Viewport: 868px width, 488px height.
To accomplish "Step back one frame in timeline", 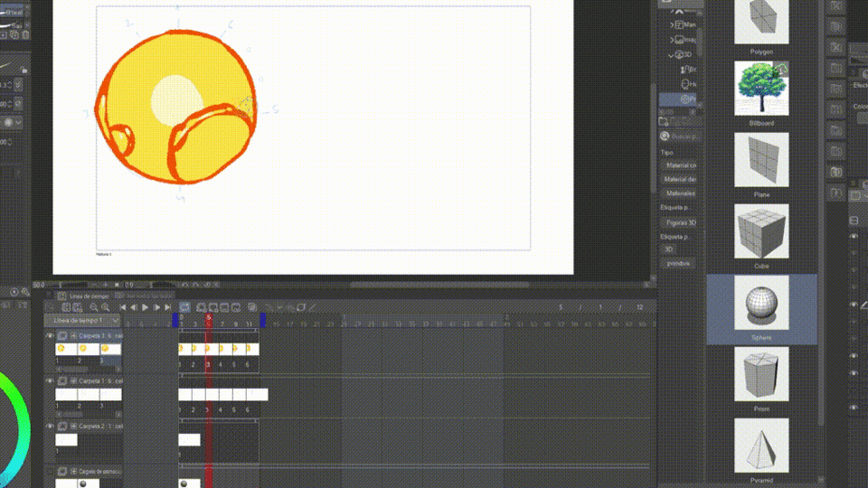I will 134,307.
